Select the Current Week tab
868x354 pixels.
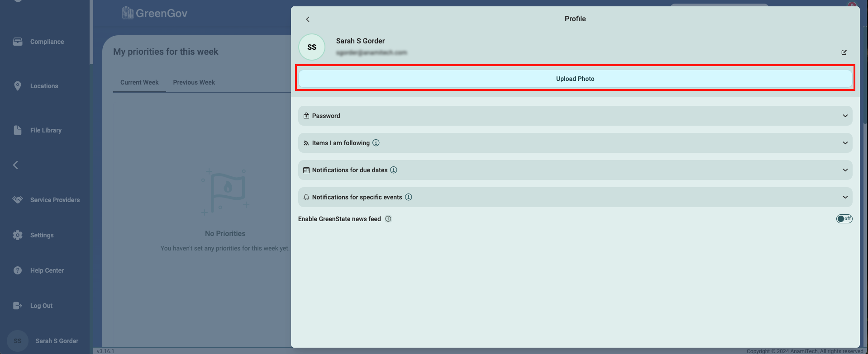139,82
